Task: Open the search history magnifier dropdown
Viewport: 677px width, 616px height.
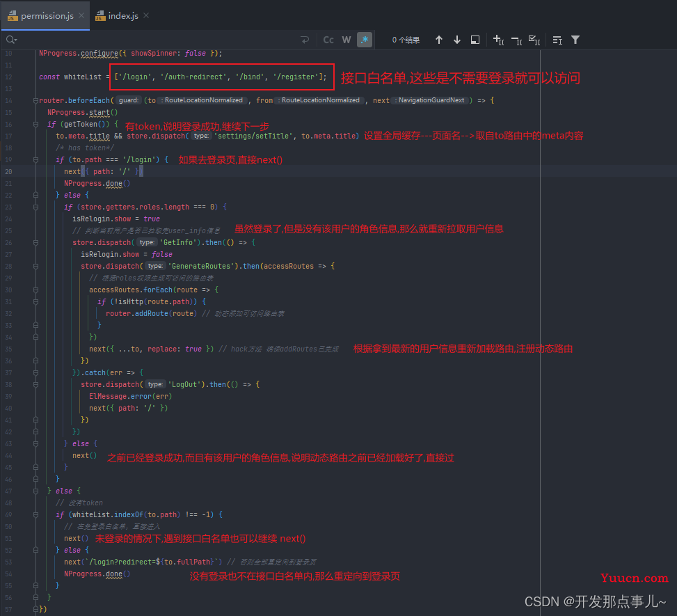Action: (11, 40)
